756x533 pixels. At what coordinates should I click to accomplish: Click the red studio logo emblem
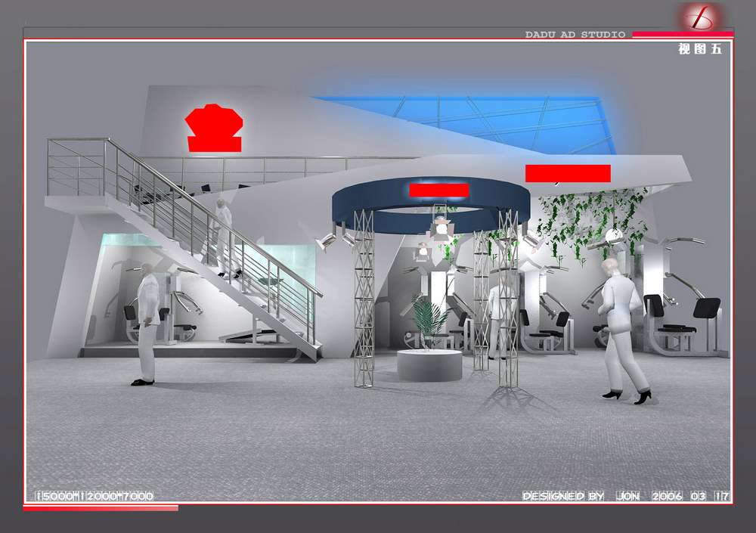pos(701,18)
